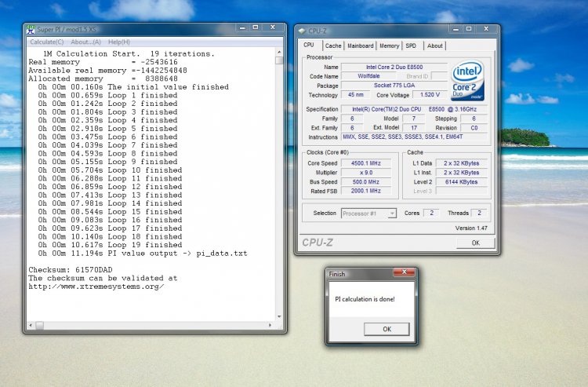Click the Version 1.47 label in CPU-Z
The width and height of the screenshot is (588, 387).
pyautogui.click(x=471, y=228)
